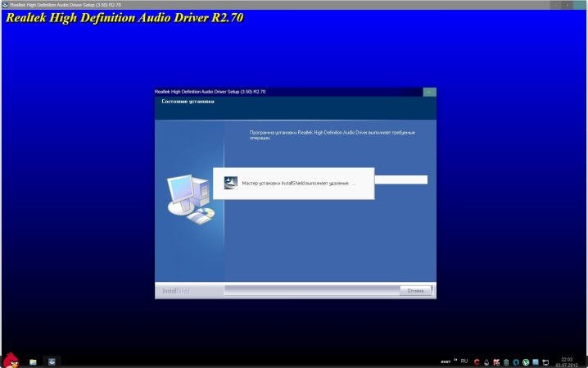This screenshot has height=368, width=588.
Task: Open the green uTorrent tray icon
Action: tap(526, 362)
